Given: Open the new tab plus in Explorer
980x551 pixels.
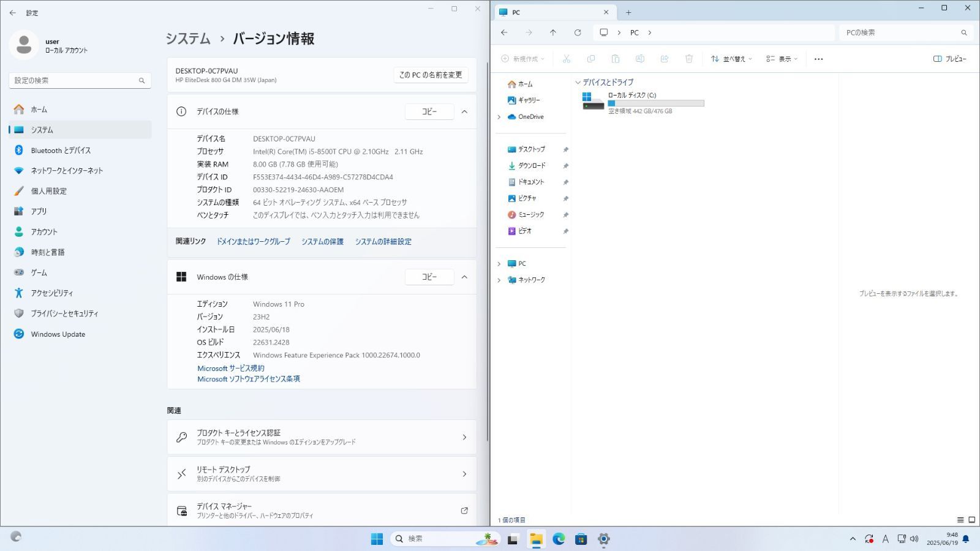Looking at the screenshot, I should [x=628, y=12].
